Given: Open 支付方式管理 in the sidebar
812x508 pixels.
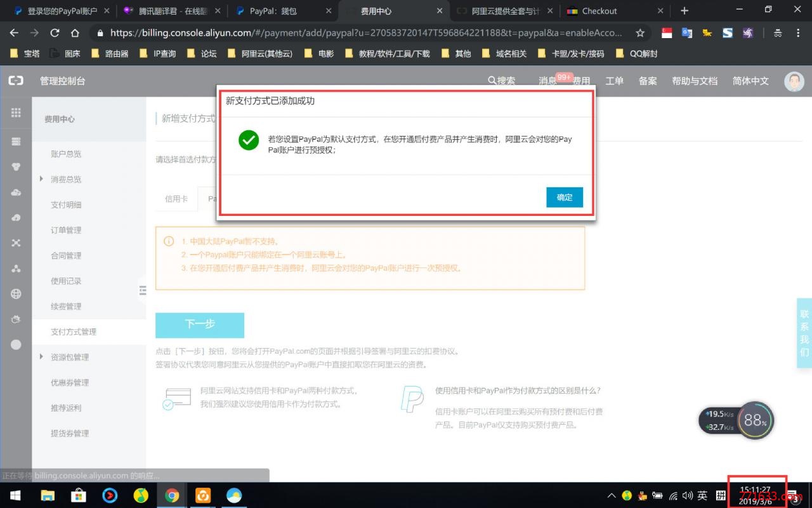Looking at the screenshot, I should 74,332.
